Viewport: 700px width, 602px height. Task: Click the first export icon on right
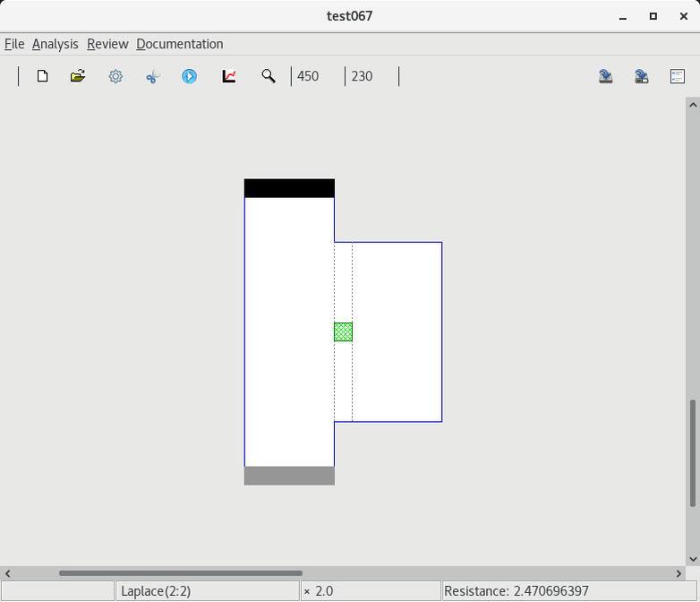(606, 76)
